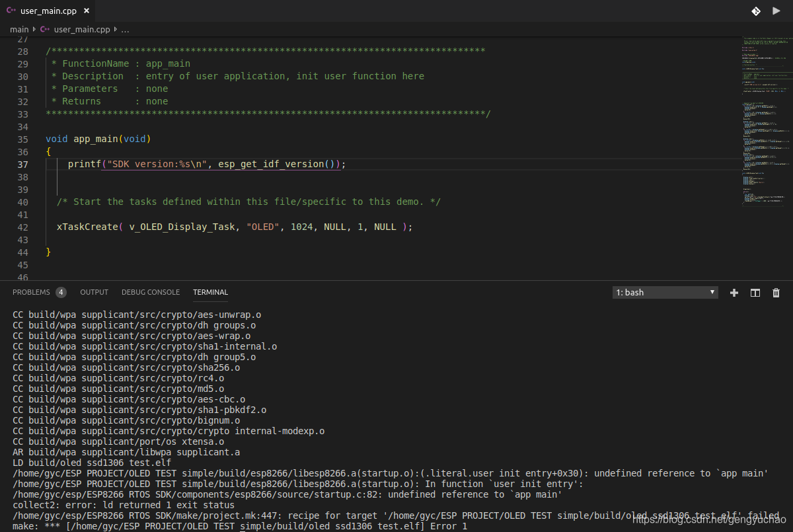Switch to the OUTPUT panel tab
This screenshot has width=793, height=532.
(94, 292)
